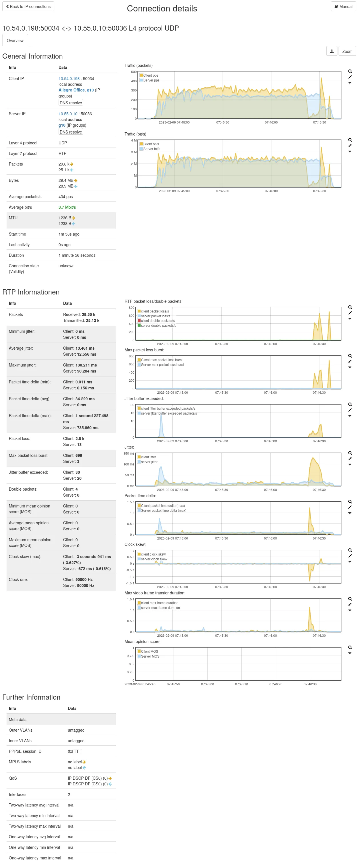Click magnifier icon beside Traffic (packets) graph
The width and height of the screenshot is (358, 868).
(x=350, y=71)
